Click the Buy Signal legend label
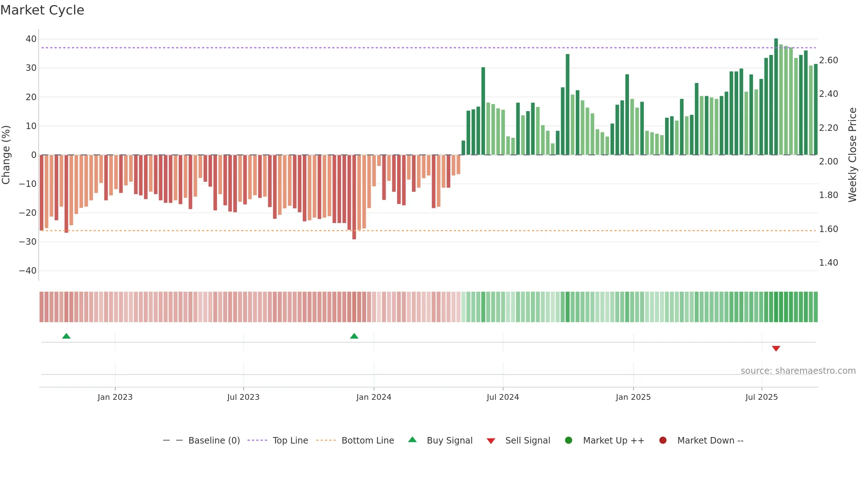This screenshot has height=488, width=868. pos(450,440)
